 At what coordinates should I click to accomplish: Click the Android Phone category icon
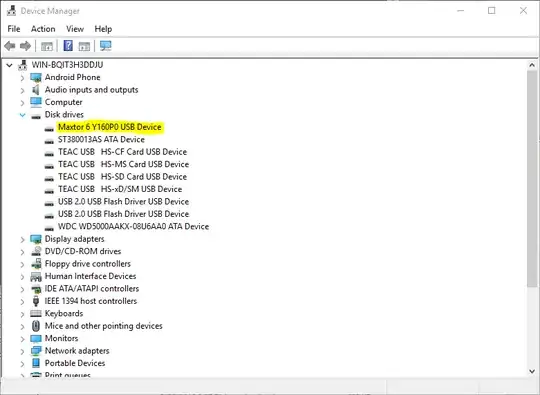[36, 77]
